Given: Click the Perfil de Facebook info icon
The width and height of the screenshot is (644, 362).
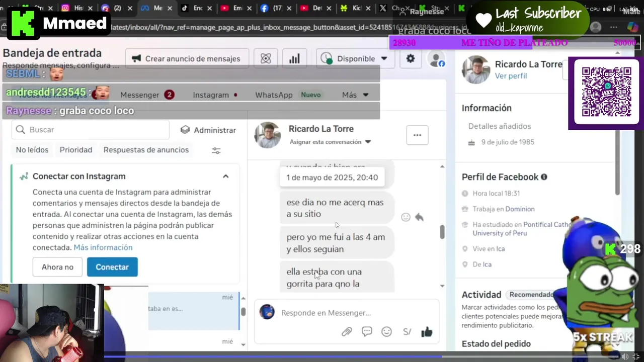Looking at the screenshot, I should (544, 177).
